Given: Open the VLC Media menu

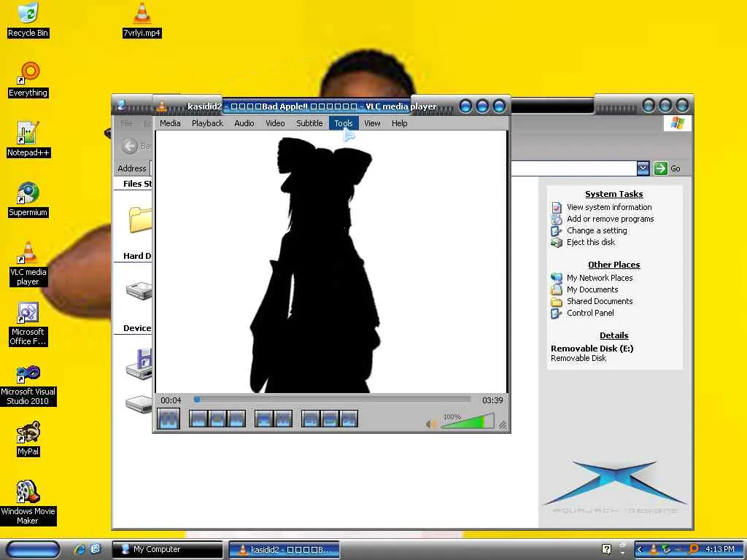Looking at the screenshot, I should click(170, 123).
